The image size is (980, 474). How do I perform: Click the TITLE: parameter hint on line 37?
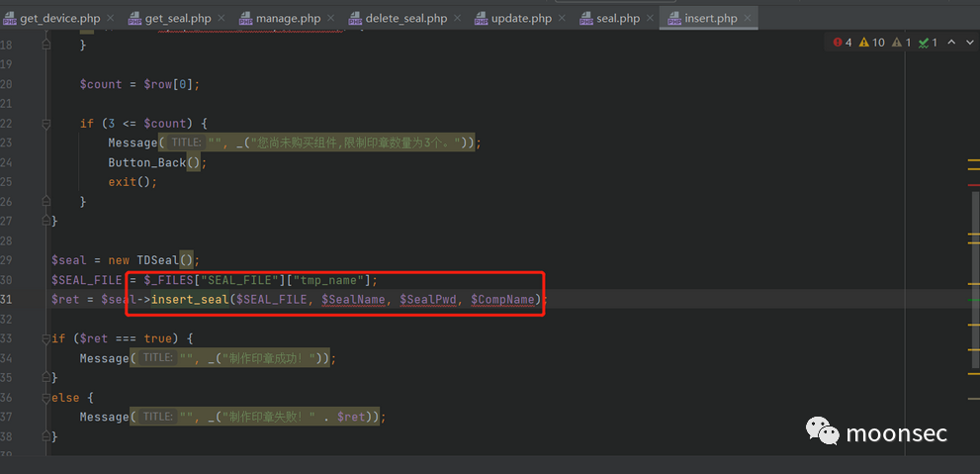pos(157,417)
